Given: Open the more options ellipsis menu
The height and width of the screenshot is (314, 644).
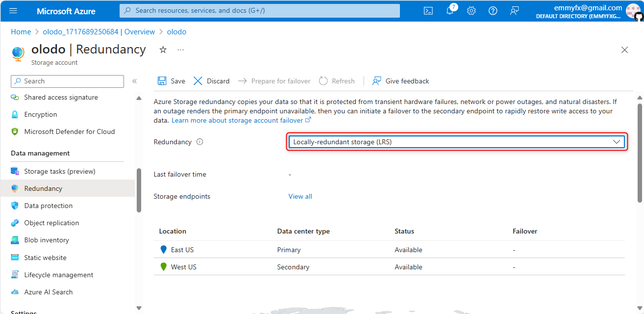Looking at the screenshot, I should (x=180, y=50).
